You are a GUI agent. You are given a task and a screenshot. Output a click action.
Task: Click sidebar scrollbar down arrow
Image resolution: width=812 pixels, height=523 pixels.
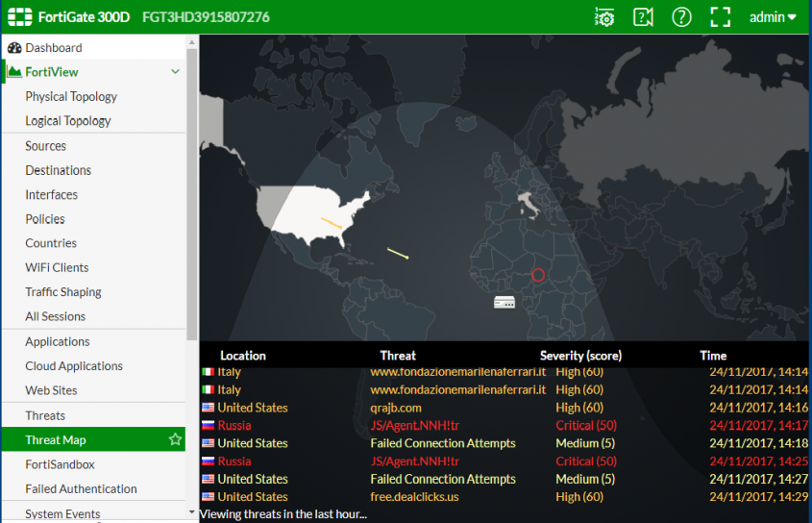pos(191,512)
